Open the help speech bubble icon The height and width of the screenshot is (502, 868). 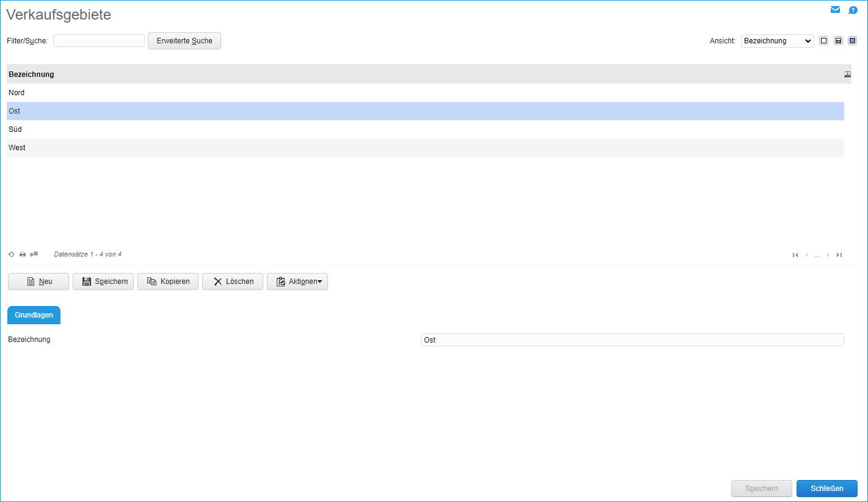tap(853, 10)
